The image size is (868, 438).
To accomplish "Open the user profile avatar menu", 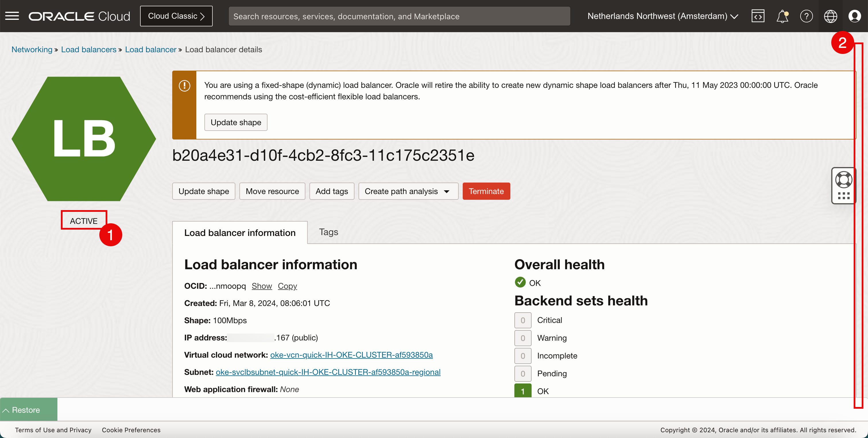I will click(855, 16).
